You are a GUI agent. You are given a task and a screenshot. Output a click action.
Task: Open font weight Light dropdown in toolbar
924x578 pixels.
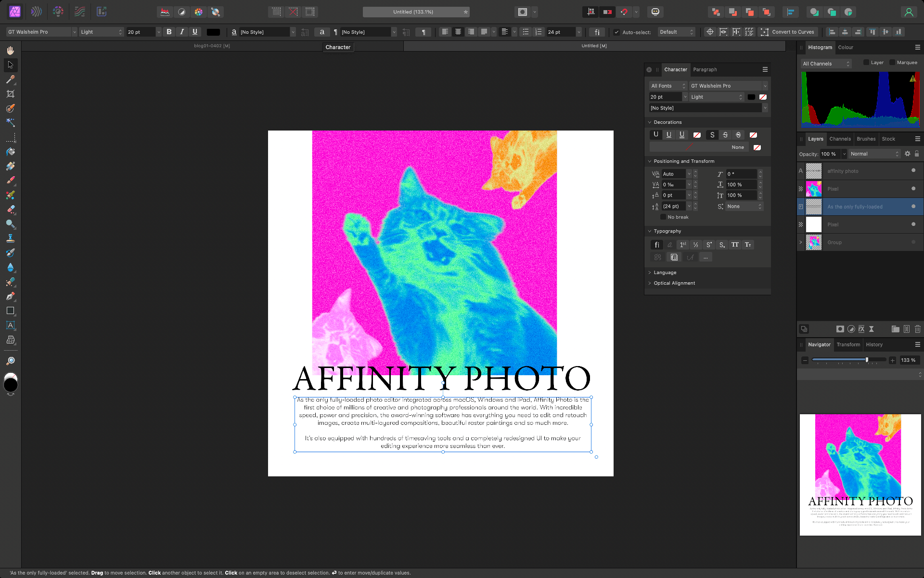tap(102, 32)
